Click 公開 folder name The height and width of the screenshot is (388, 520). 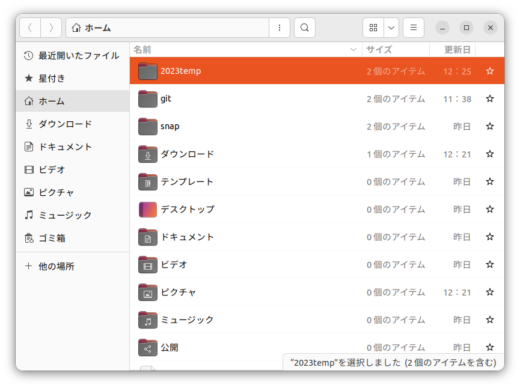169,347
